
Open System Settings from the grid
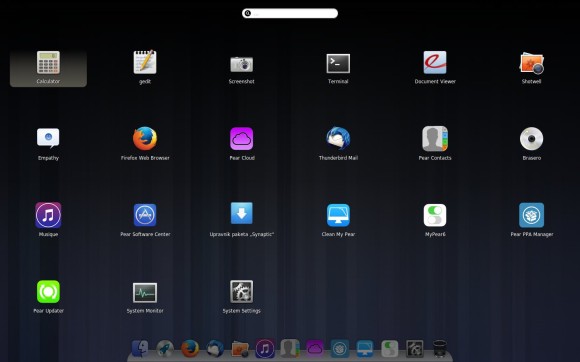[242, 292]
